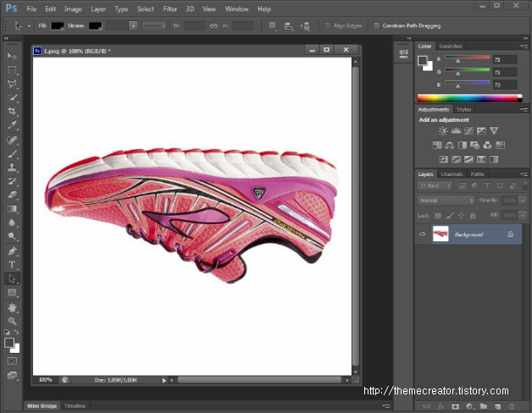
Task: Swap foreground and background colors
Action: 16,332
